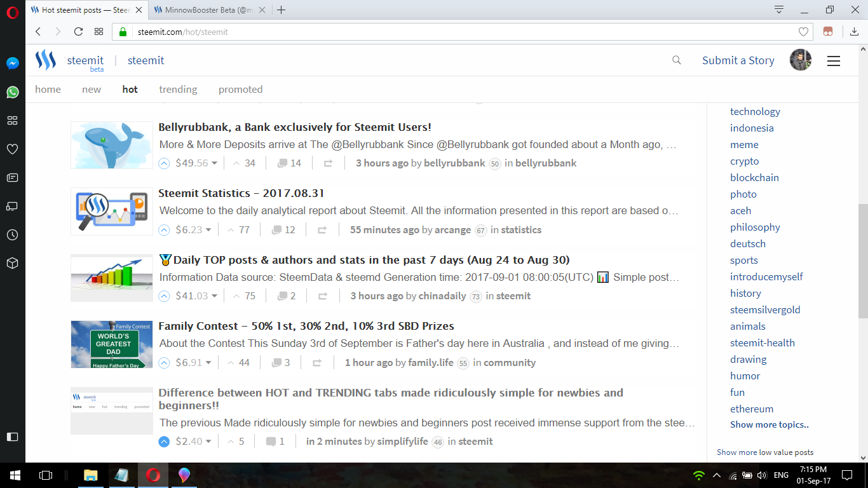The image size is (868, 488).
Task: Open File Explorer from taskbar
Action: [91, 475]
